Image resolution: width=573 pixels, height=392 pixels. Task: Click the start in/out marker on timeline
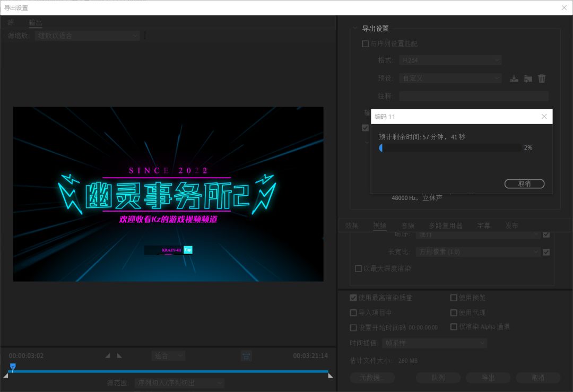click(5, 376)
